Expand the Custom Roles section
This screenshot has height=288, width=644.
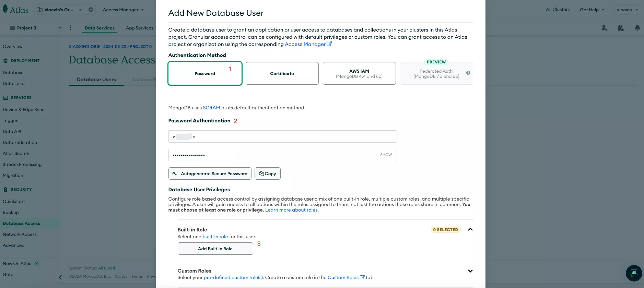coord(470,271)
